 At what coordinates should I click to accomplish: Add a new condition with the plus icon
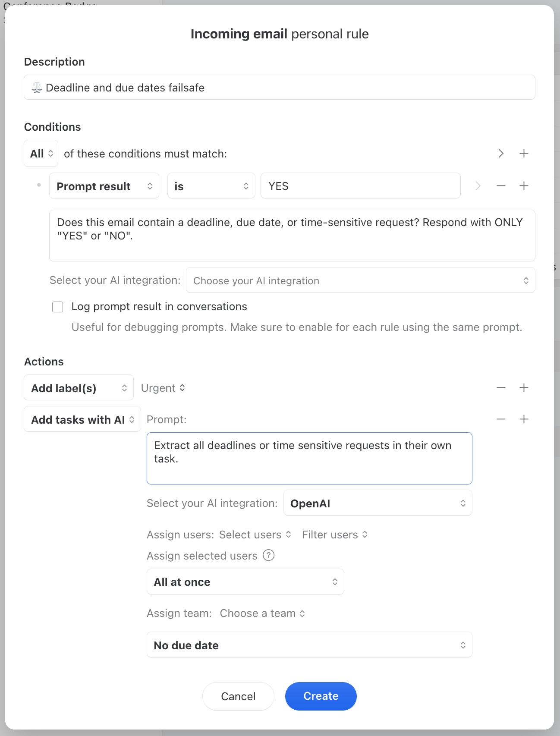[x=524, y=153]
